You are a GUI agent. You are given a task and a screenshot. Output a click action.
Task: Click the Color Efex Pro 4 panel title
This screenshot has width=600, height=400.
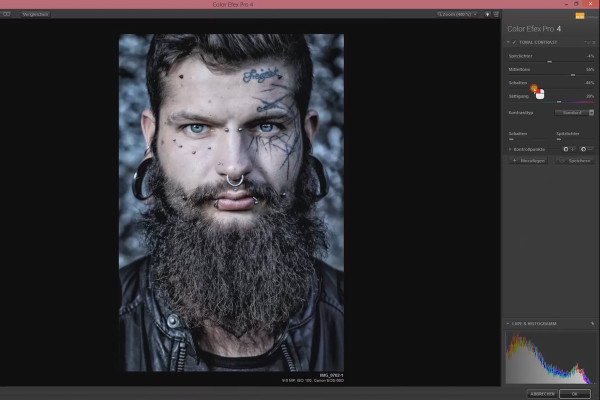tap(534, 29)
